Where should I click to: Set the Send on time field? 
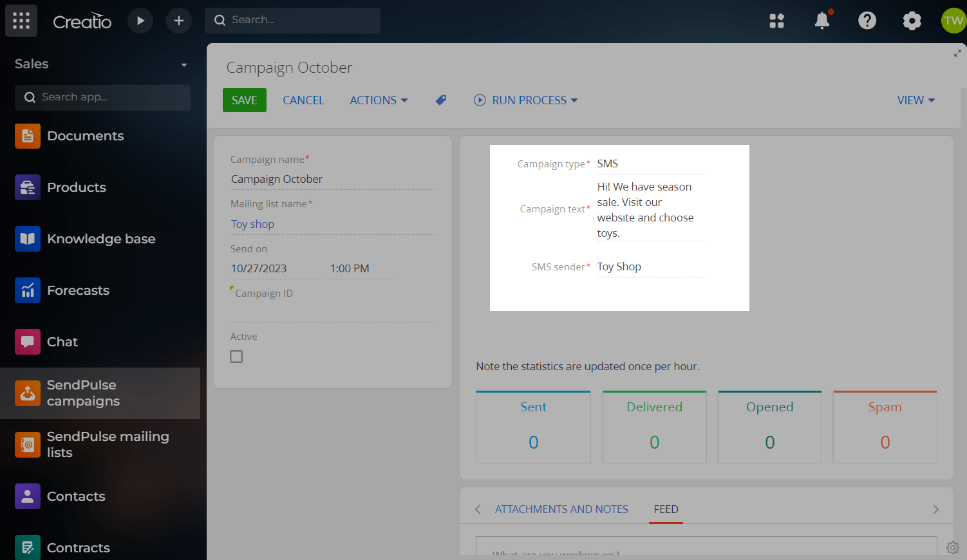(x=361, y=268)
